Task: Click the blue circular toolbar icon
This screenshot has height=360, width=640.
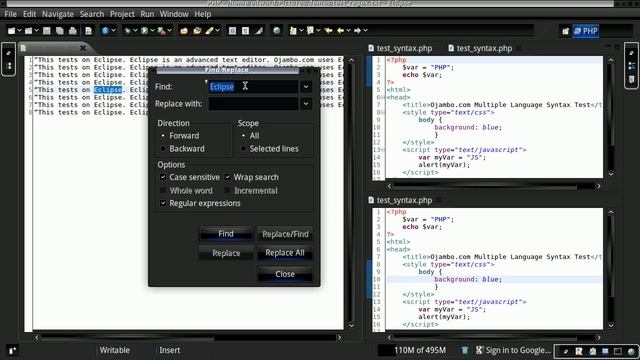Action: (105, 31)
